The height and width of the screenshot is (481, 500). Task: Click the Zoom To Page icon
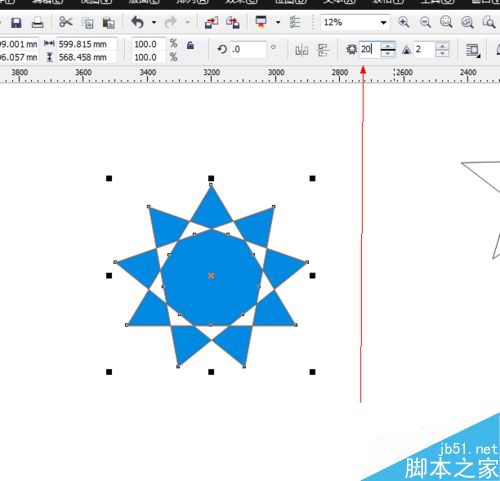coord(489,22)
